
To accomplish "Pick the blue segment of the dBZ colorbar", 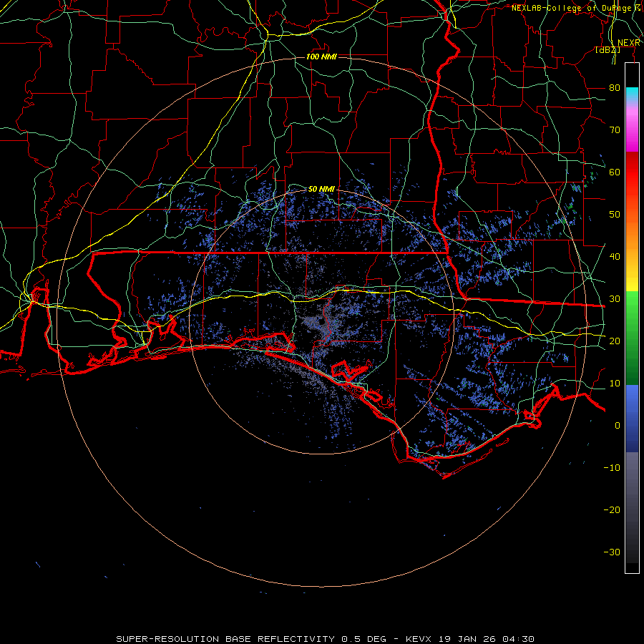I will 632,417.
